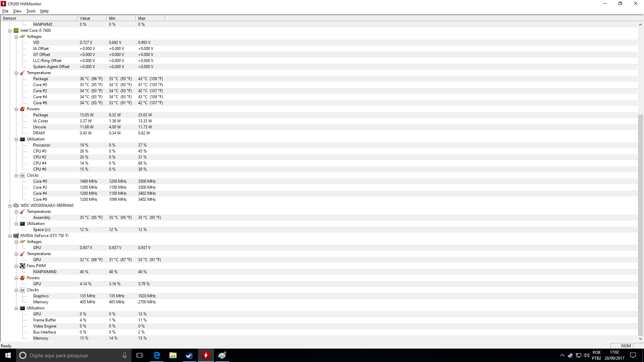Open the View menu

tap(17, 11)
